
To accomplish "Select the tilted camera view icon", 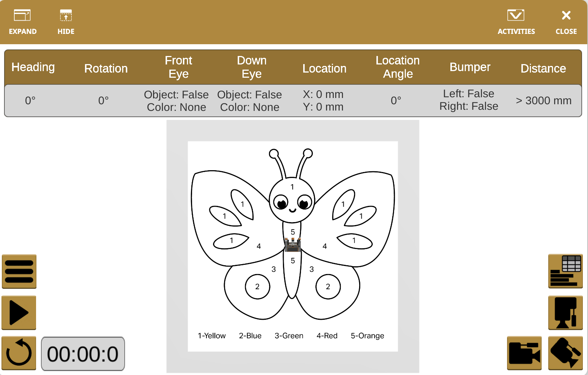I will (x=565, y=353).
